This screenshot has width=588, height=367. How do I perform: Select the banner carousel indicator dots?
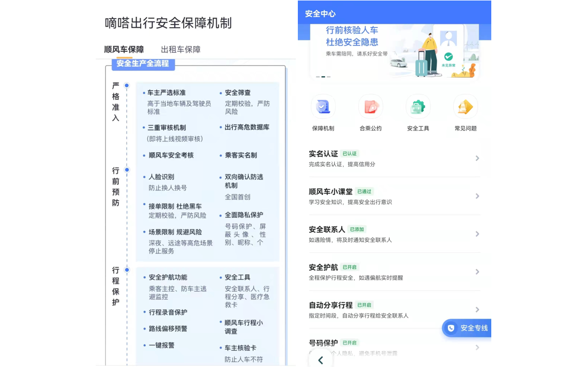tap(323, 77)
